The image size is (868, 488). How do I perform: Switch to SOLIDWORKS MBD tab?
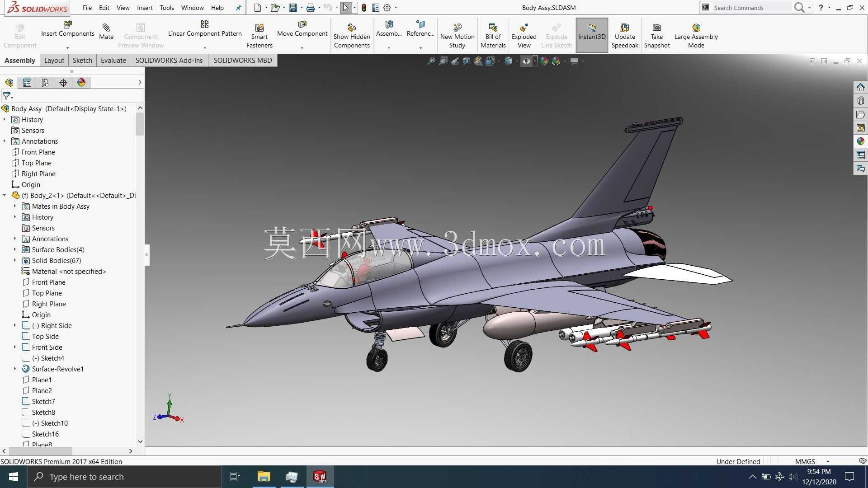pyautogui.click(x=243, y=60)
